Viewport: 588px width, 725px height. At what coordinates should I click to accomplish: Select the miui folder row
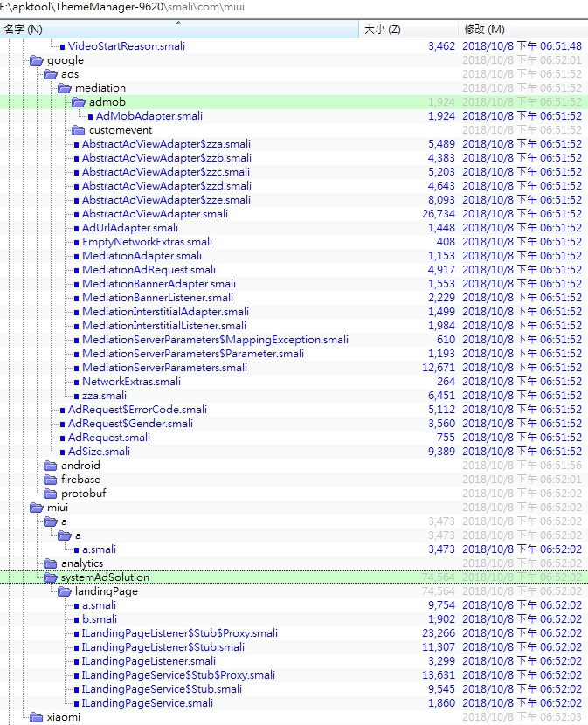(294, 507)
